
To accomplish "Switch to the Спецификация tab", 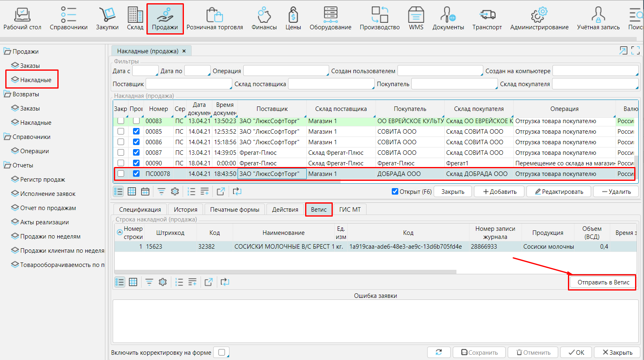I will (140, 210).
